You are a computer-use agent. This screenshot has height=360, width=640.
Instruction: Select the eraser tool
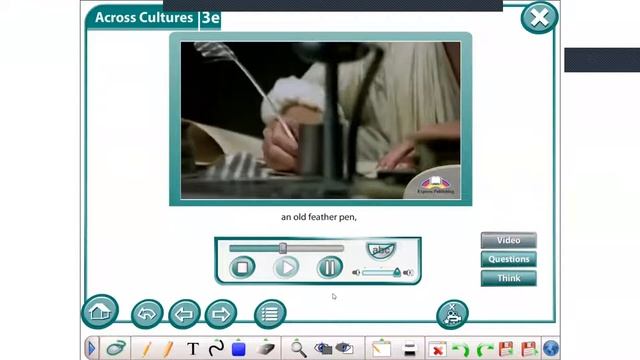click(266, 349)
